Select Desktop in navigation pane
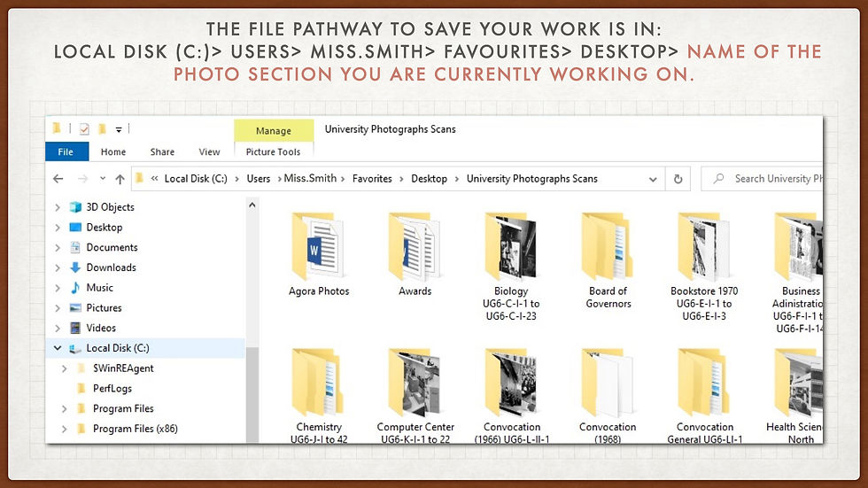 coord(105,228)
